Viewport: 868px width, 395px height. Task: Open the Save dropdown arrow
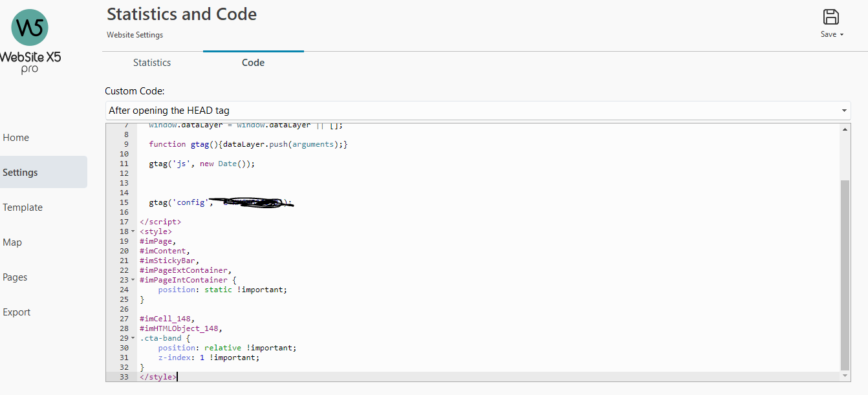pyautogui.click(x=841, y=35)
